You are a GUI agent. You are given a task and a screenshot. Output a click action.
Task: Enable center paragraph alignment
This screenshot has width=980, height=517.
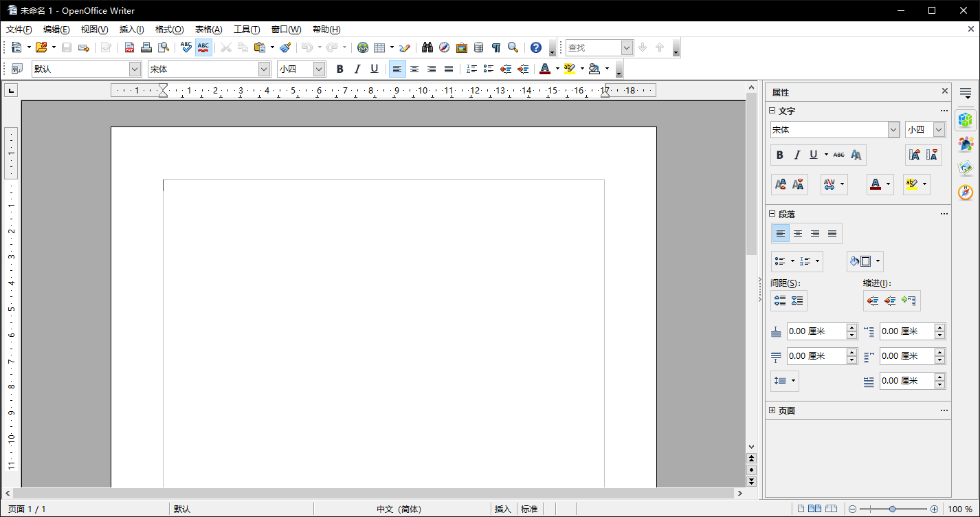[414, 69]
